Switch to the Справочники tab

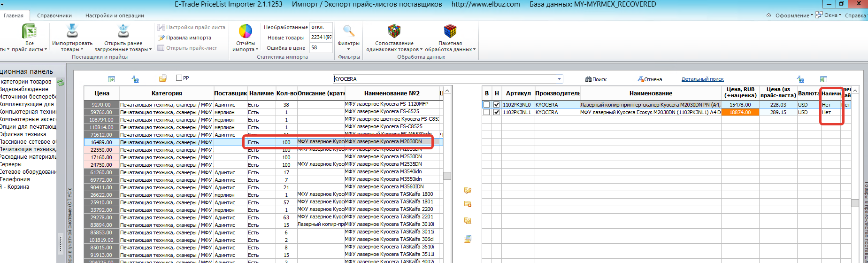pyautogui.click(x=54, y=15)
